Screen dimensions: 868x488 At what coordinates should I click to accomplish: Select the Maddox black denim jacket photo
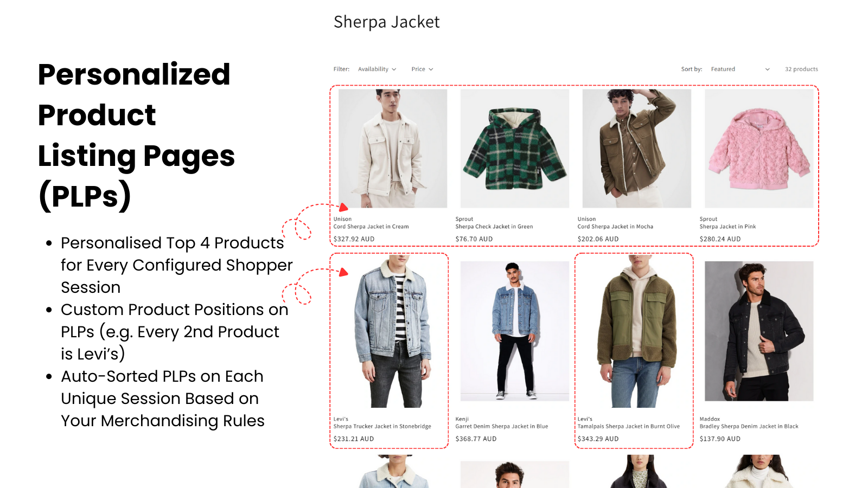pos(759,331)
